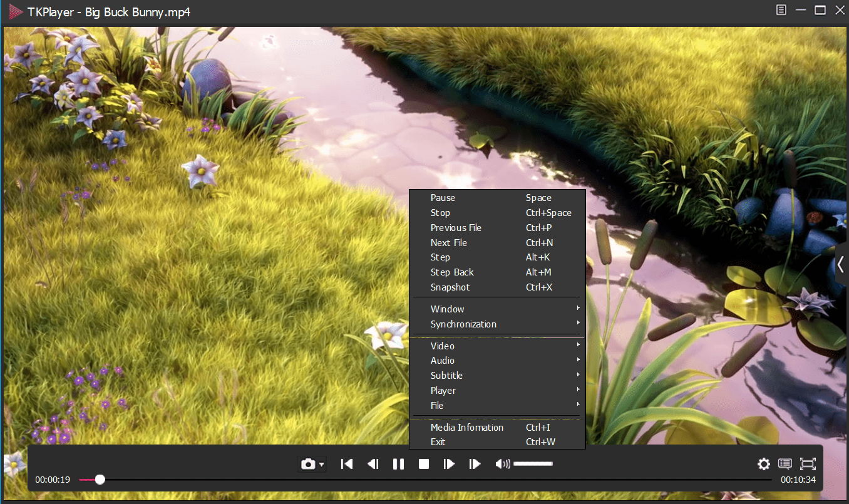The width and height of the screenshot is (849, 504).
Task: Select Step Back menu entry
Action: pos(497,272)
